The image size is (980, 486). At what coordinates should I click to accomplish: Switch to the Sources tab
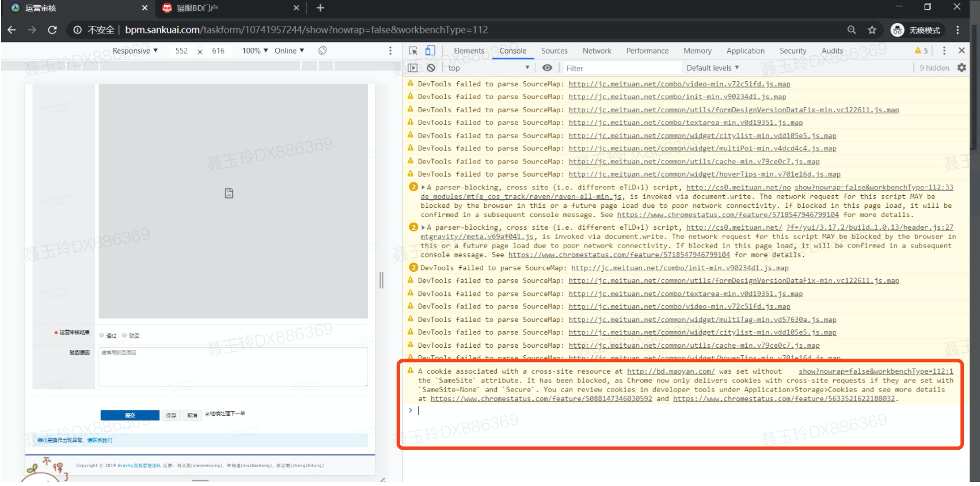click(554, 51)
